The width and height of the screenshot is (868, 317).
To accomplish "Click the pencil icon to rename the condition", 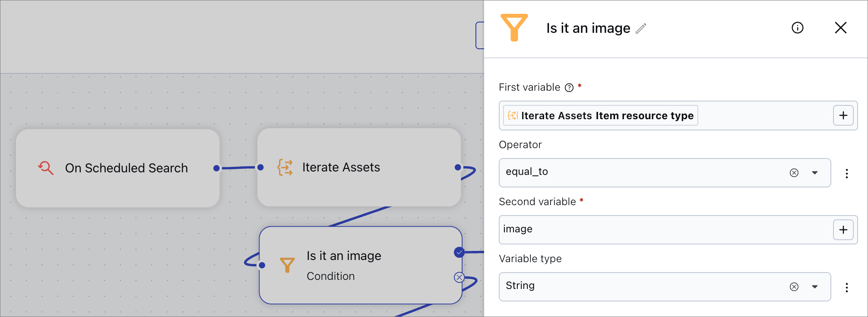I will pyautogui.click(x=641, y=29).
